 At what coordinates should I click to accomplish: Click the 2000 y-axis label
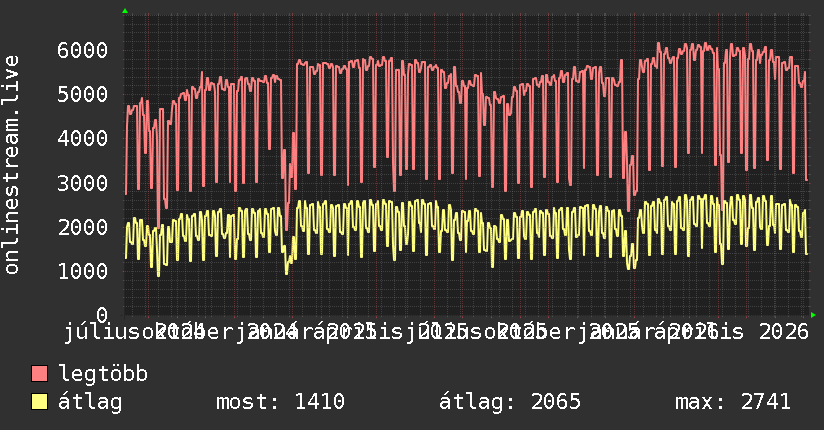(83, 227)
